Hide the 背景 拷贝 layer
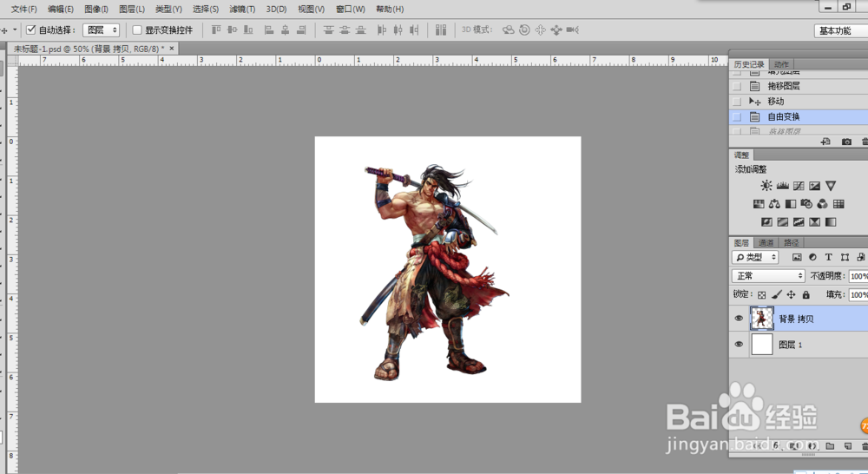This screenshot has height=474, width=868. pos(739,319)
